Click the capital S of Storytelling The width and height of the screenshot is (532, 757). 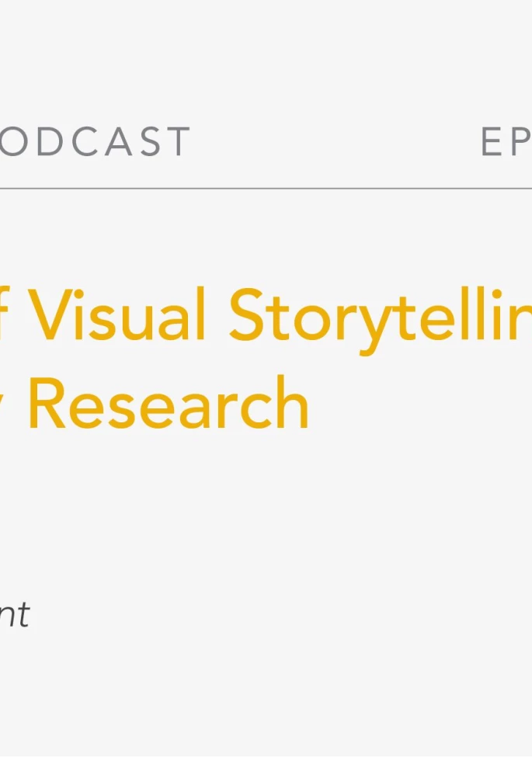coord(247,314)
